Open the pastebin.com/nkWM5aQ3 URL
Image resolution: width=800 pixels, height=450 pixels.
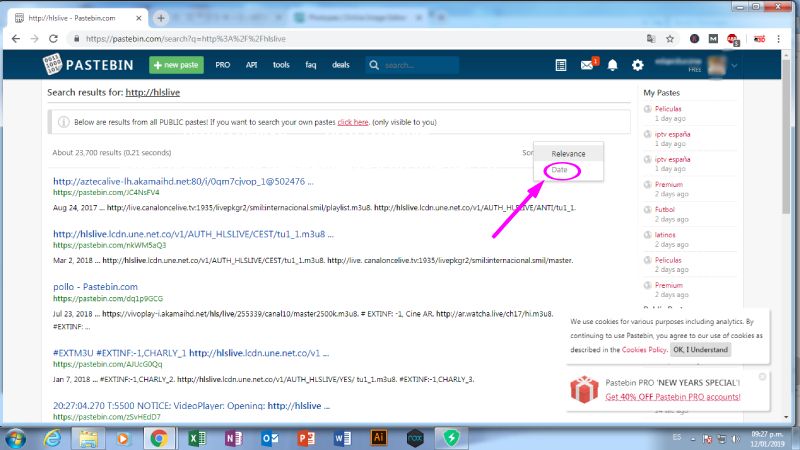pyautogui.click(x=110, y=245)
